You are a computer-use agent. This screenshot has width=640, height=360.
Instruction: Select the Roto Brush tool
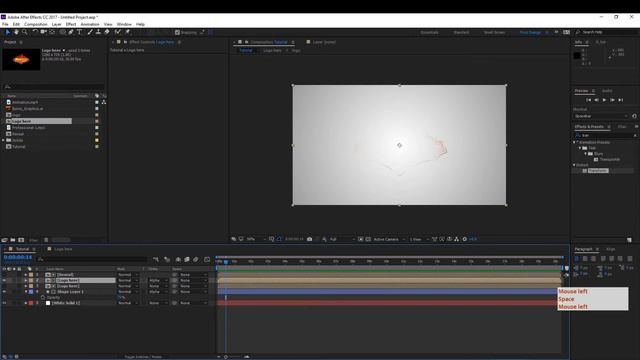point(118,32)
